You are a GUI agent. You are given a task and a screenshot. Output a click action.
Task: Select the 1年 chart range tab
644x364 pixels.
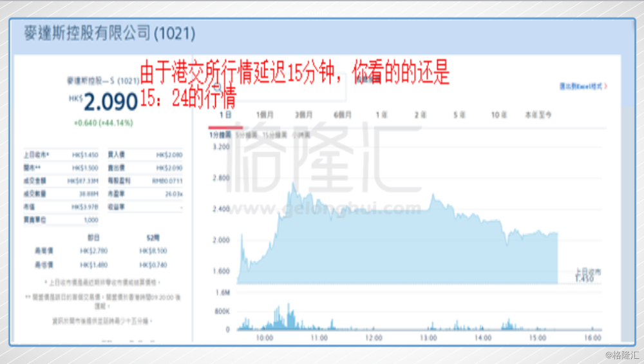381,115
